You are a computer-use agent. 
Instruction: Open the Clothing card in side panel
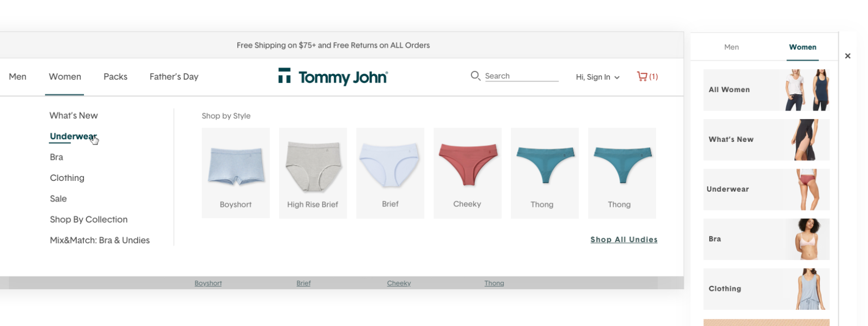[766, 289]
